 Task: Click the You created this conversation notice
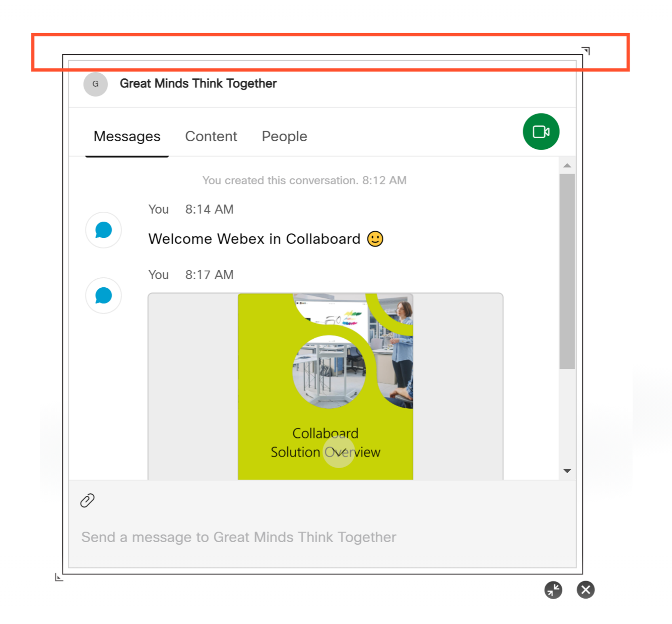[x=304, y=180]
